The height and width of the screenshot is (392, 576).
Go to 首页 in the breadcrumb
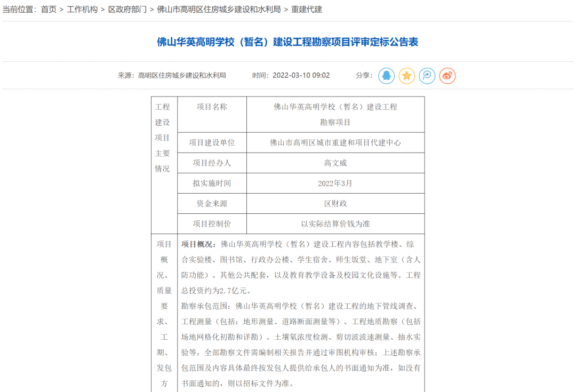(49, 10)
